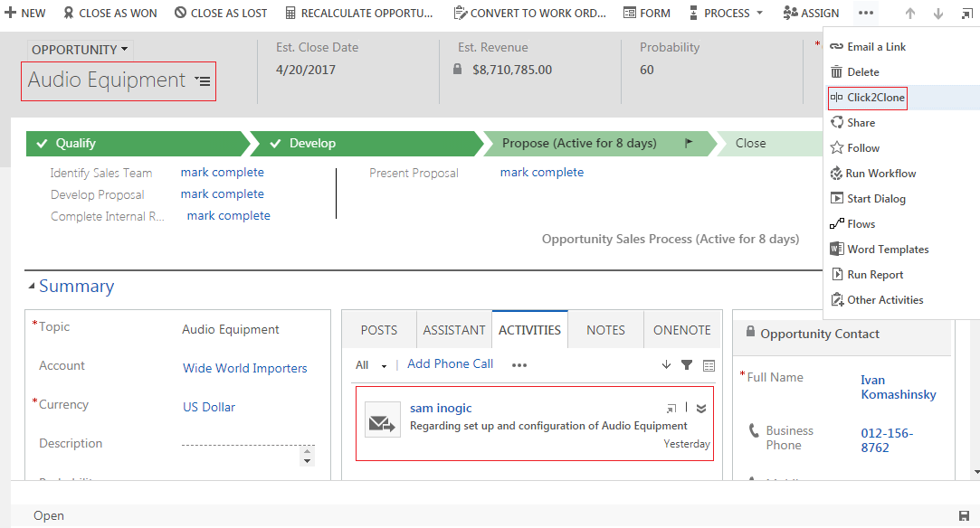Screen dimensions: 980x528
Task: Open the sam inogic email activity
Action: click(441, 408)
